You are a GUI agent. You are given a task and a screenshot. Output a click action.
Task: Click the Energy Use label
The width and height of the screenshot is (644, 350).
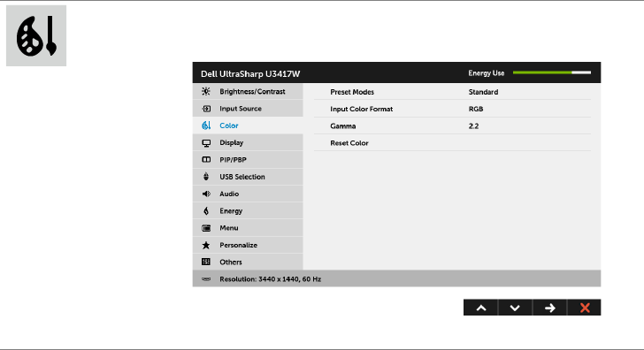(x=487, y=73)
